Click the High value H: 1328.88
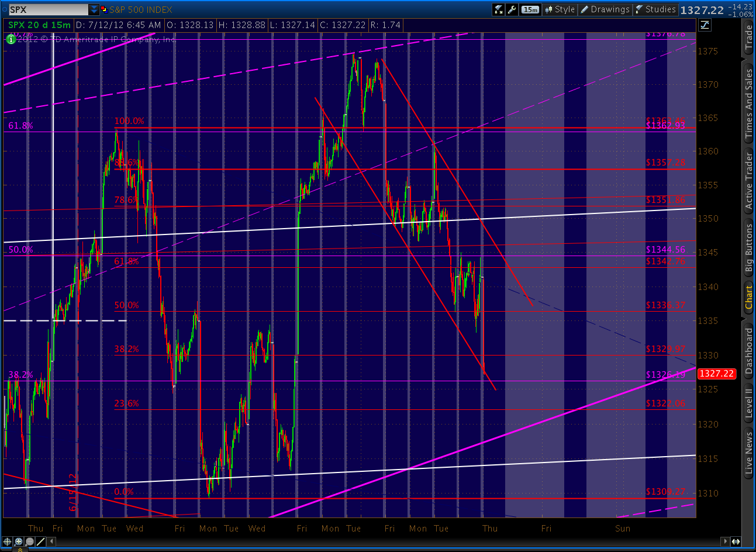This screenshot has height=552, width=756. click(242, 25)
